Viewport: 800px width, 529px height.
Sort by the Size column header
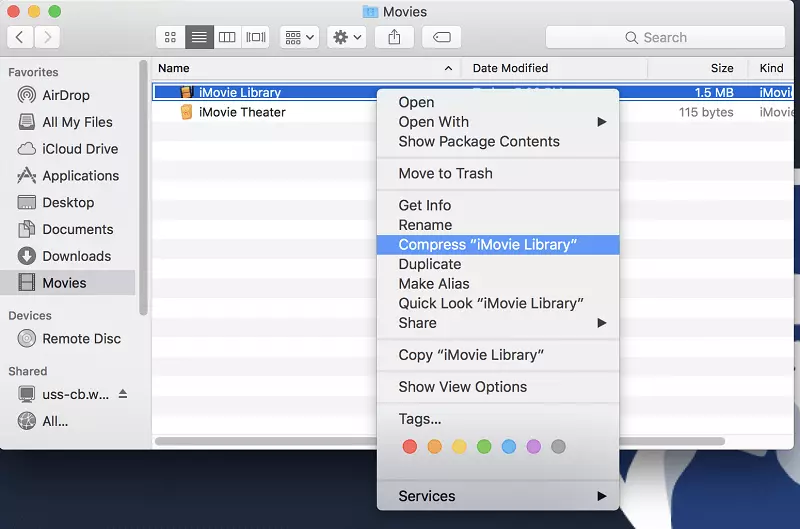698,68
